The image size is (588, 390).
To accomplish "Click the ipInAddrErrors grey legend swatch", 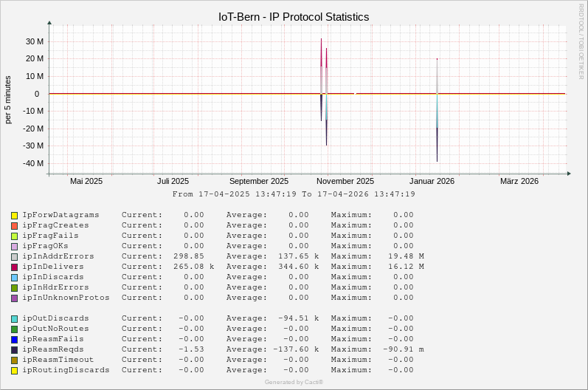I will pos(14,257).
